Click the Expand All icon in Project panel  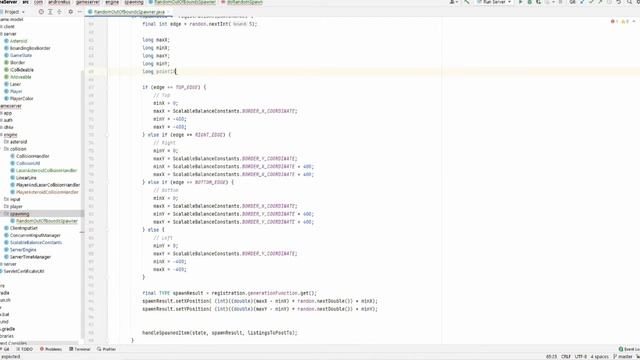click(x=50, y=12)
